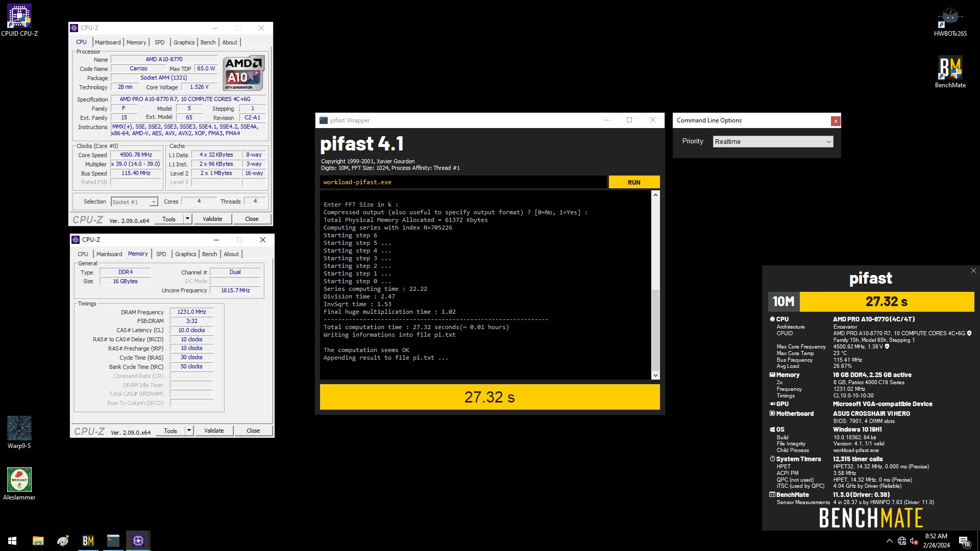This screenshot has width=980, height=551.
Task: Click the Bus Speed 115.40 MHz value
Action: [136, 173]
